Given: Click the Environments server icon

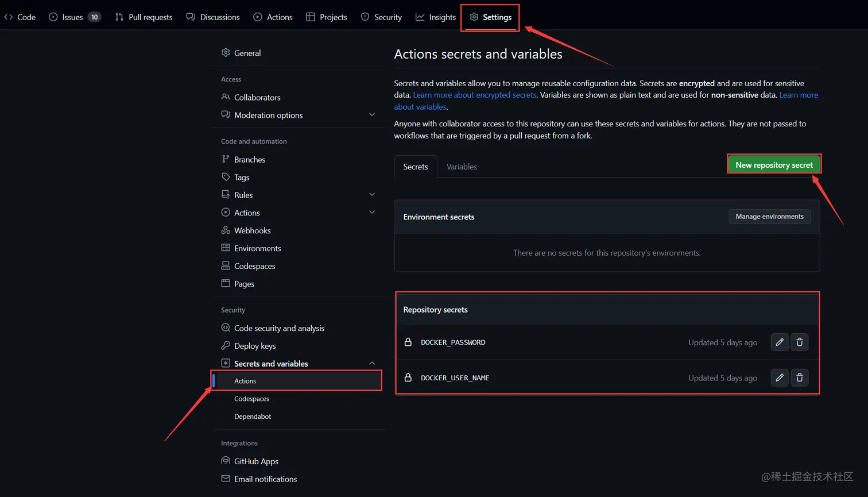Looking at the screenshot, I should pyautogui.click(x=226, y=248).
